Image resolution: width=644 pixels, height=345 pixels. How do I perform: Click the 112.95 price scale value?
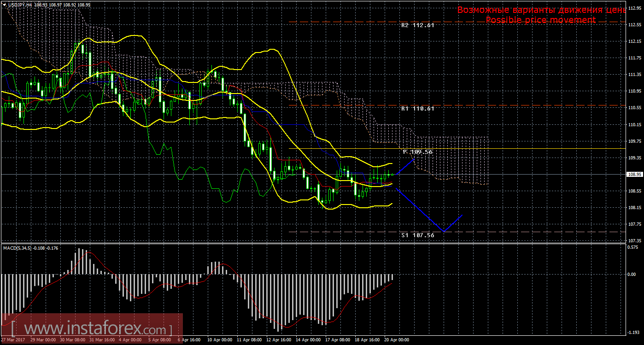[x=635, y=8]
